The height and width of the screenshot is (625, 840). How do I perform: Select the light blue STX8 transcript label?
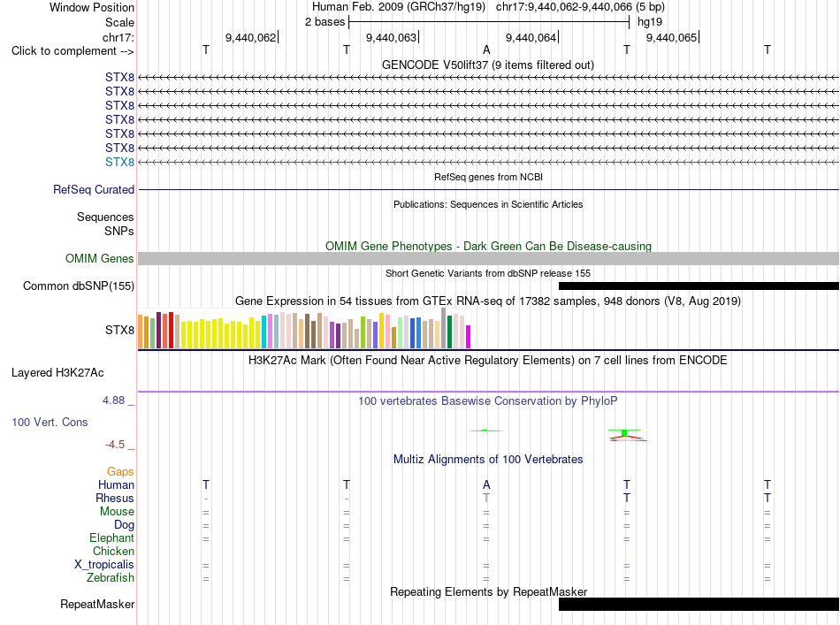[119, 162]
